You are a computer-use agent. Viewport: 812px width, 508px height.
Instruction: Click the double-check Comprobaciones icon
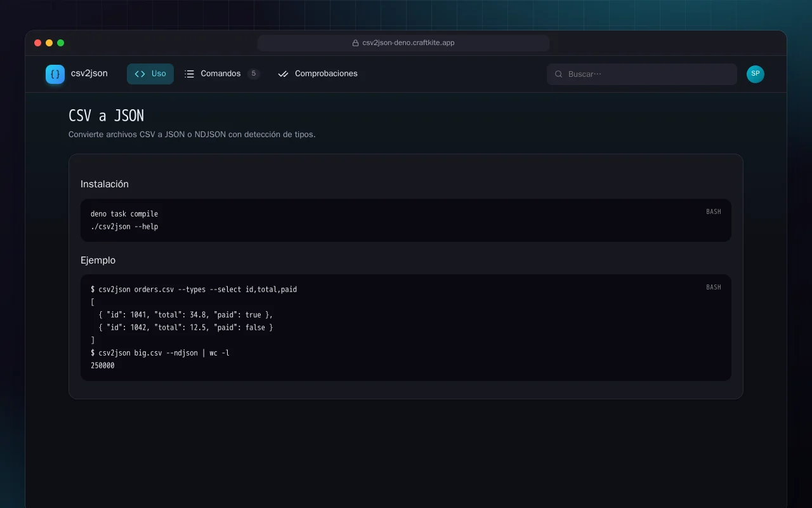284,74
